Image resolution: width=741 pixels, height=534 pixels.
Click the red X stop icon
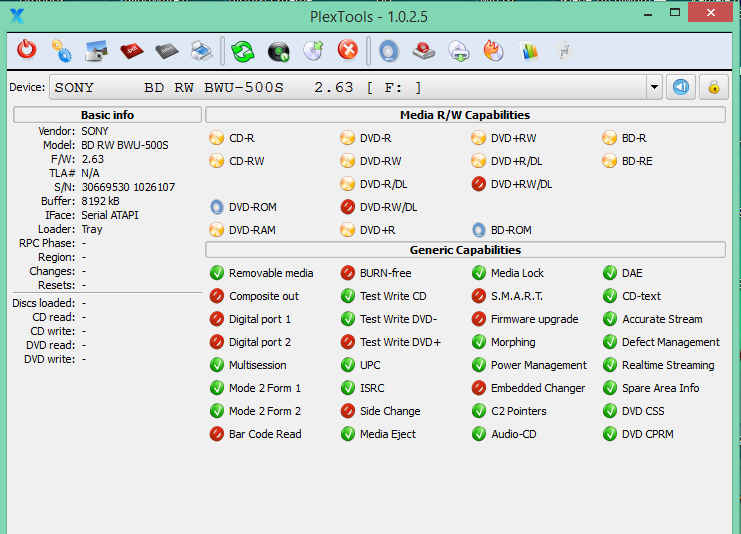coord(348,50)
